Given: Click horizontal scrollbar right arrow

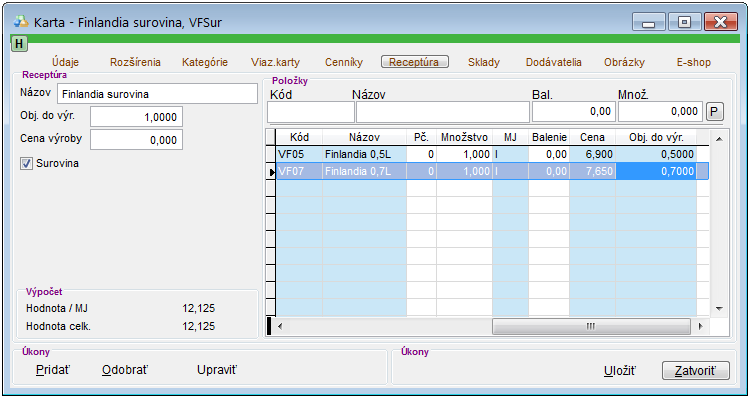Looking at the screenshot, I should [x=701, y=326].
